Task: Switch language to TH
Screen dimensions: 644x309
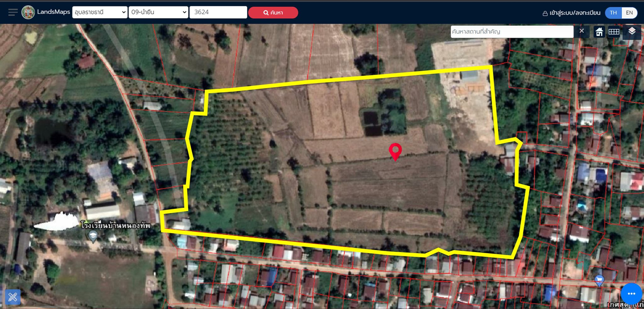Action: [x=613, y=13]
